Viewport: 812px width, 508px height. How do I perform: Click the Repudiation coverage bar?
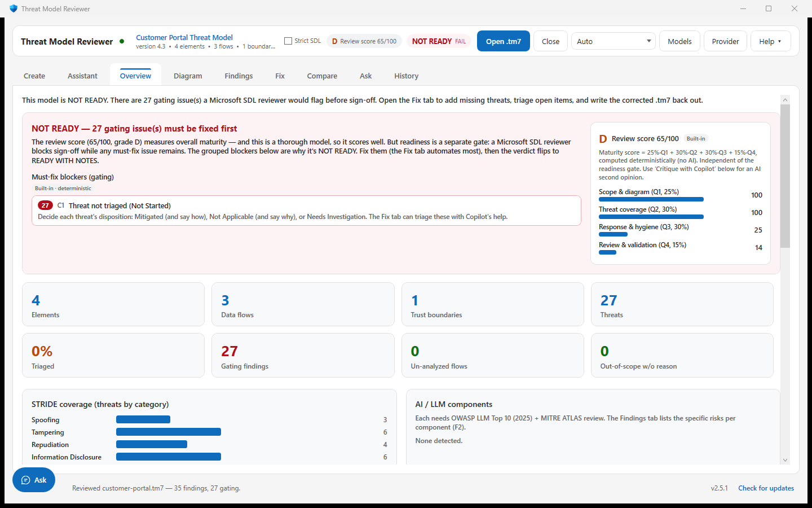click(x=152, y=444)
